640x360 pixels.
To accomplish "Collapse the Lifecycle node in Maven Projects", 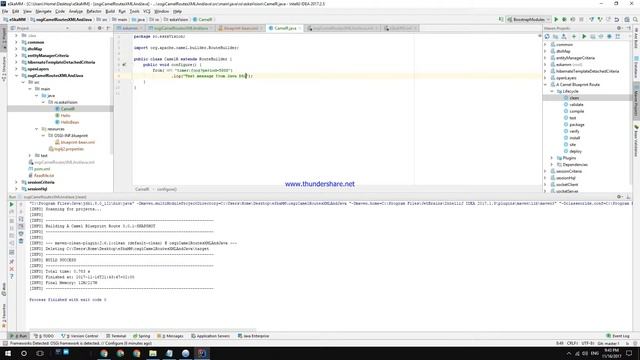I will point(552,91).
